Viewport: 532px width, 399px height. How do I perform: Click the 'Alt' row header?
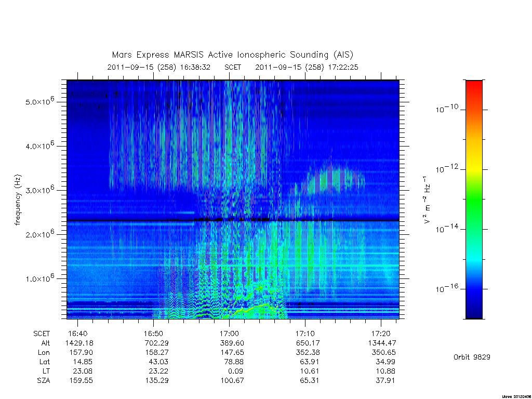[x=46, y=343]
